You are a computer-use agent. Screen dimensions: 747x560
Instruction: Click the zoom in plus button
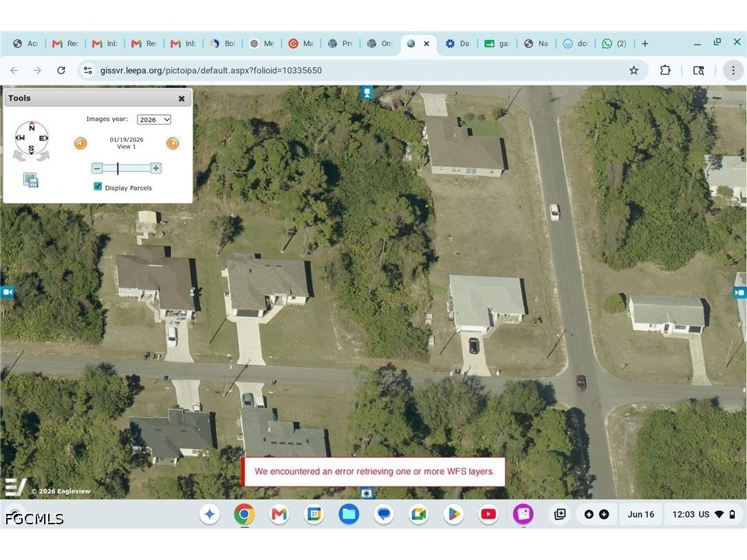click(x=155, y=169)
